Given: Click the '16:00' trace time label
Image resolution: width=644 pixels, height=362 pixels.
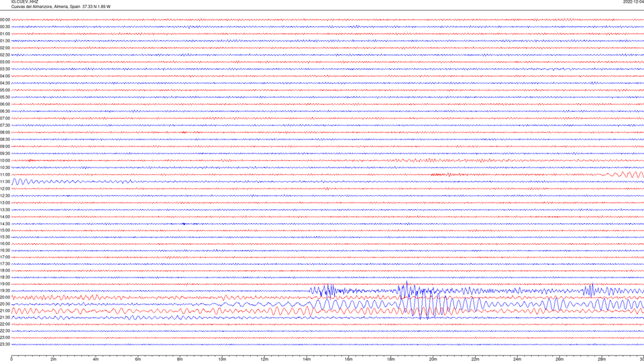Looking at the screenshot, I should coord(5,244).
